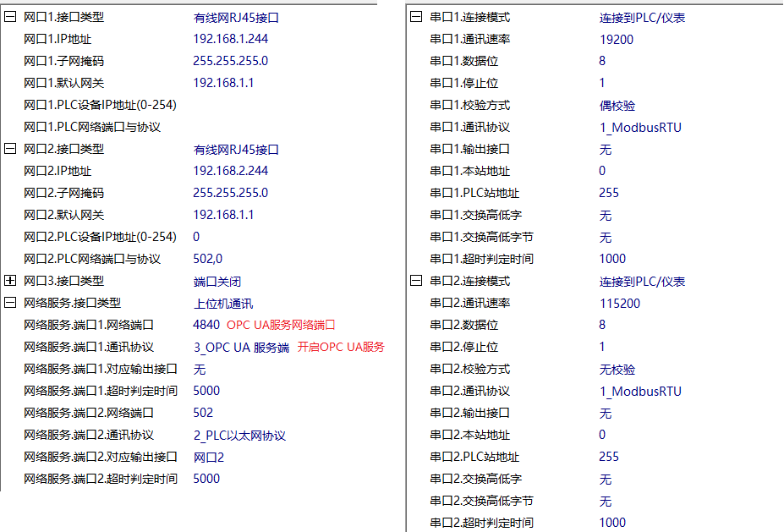Screen dimensions: 784x532
Task: Click the 串口2.校验方式 value 无校验
Action: tap(617, 370)
